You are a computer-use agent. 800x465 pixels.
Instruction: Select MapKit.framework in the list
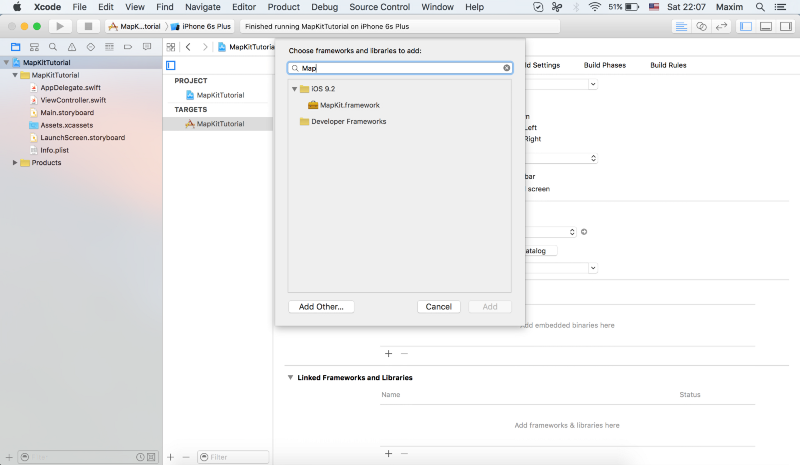349,105
